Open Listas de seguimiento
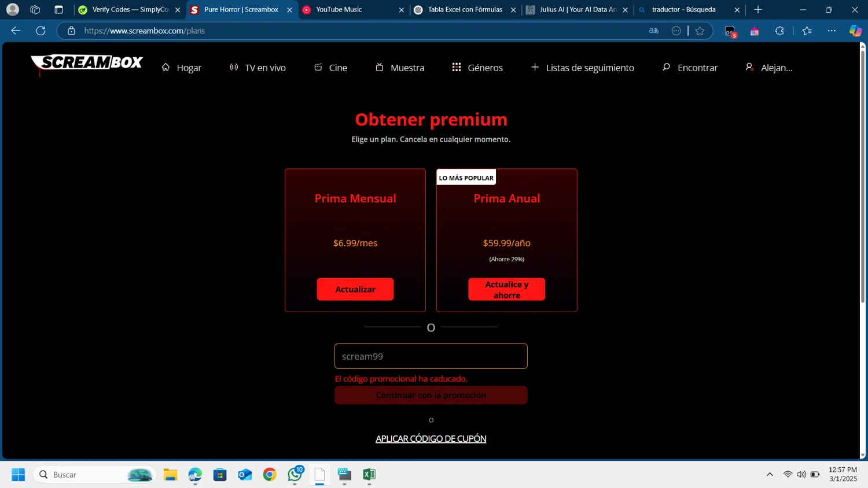The image size is (868, 488). (x=583, y=68)
